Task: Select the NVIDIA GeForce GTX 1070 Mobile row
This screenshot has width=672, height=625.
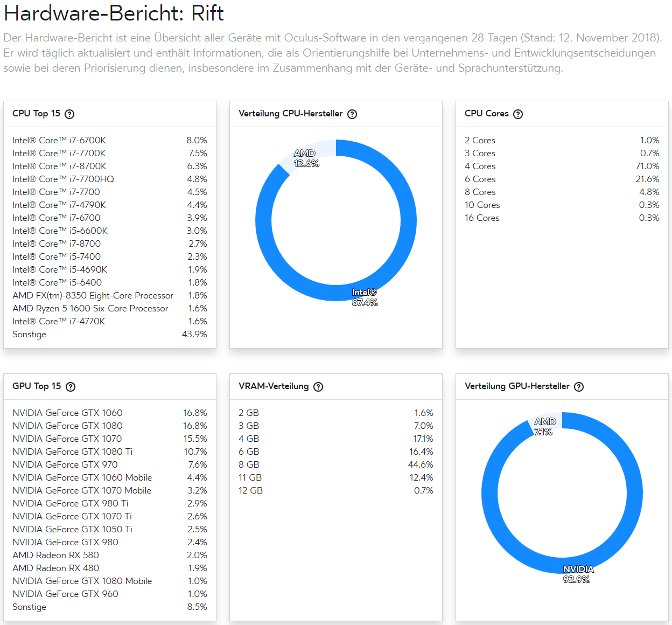Action: [x=110, y=490]
